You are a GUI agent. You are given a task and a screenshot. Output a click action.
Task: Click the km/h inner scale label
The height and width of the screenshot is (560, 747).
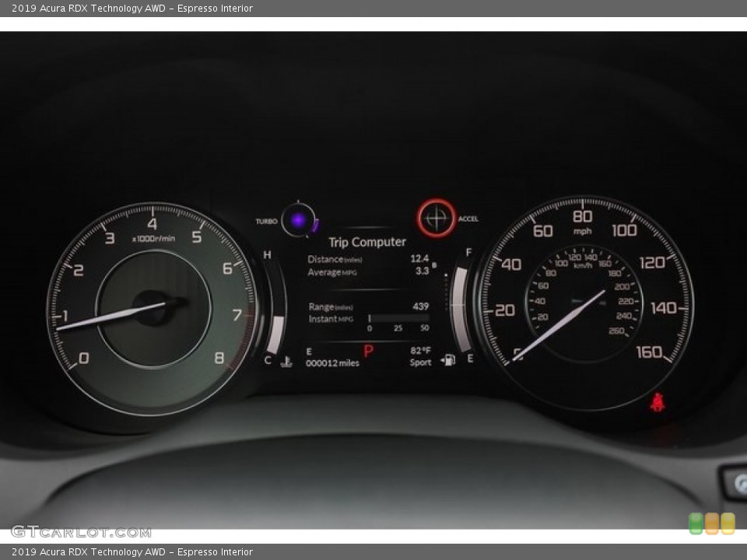point(583,266)
